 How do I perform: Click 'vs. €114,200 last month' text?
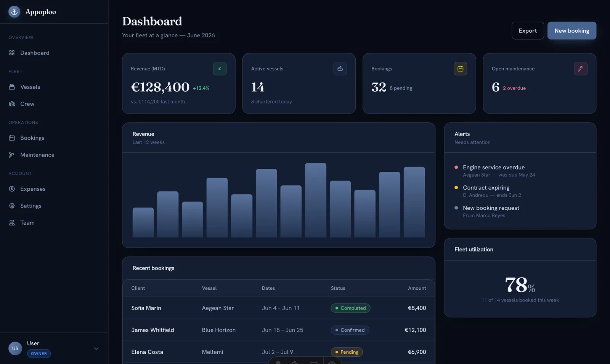pyautogui.click(x=158, y=102)
